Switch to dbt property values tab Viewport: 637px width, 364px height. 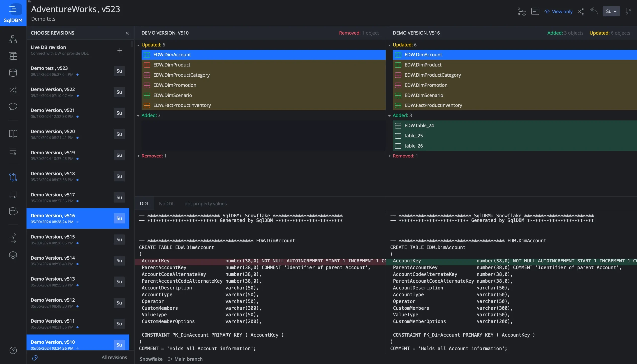point(206,204)
